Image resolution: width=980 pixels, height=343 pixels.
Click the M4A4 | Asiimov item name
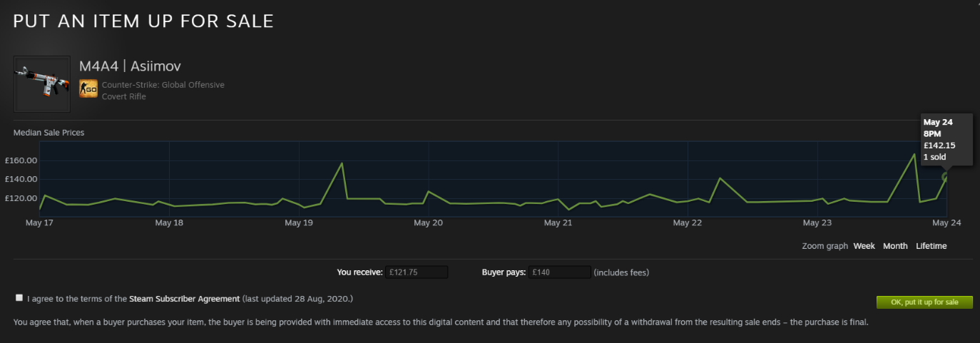[130, 66]
